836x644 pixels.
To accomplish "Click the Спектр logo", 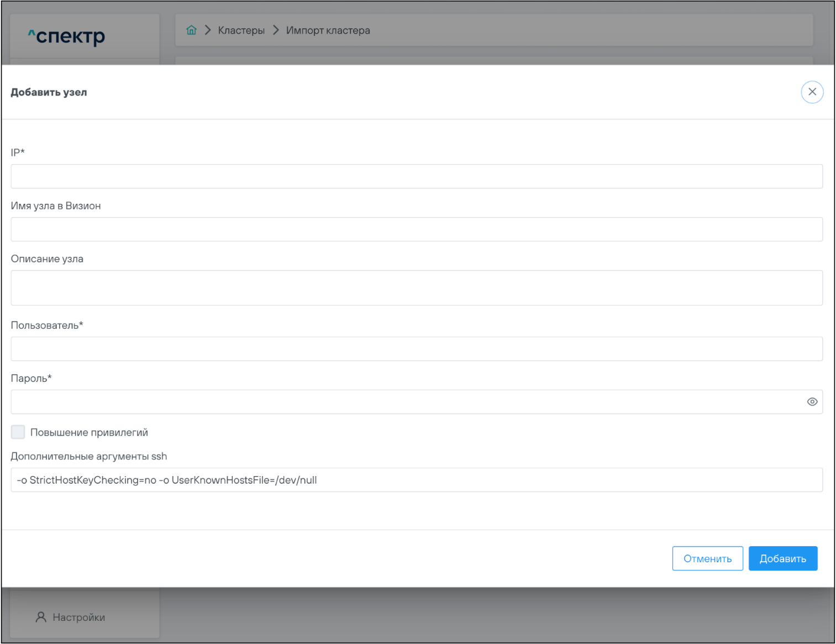I will click(67, 36).
